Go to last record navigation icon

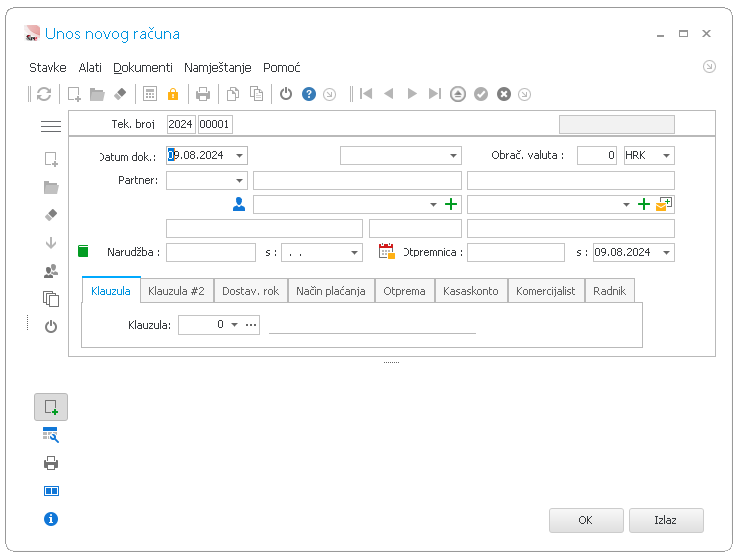(x=435, y=94)
